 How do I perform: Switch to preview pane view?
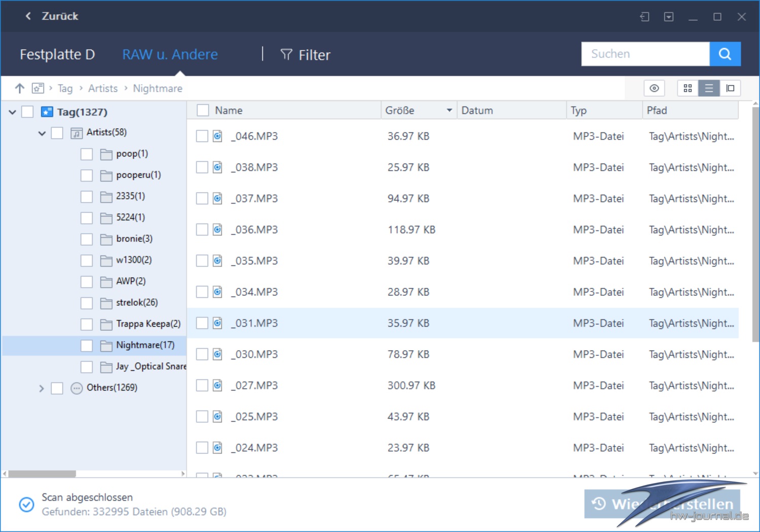pyautogui.click(x=730, y=88)
